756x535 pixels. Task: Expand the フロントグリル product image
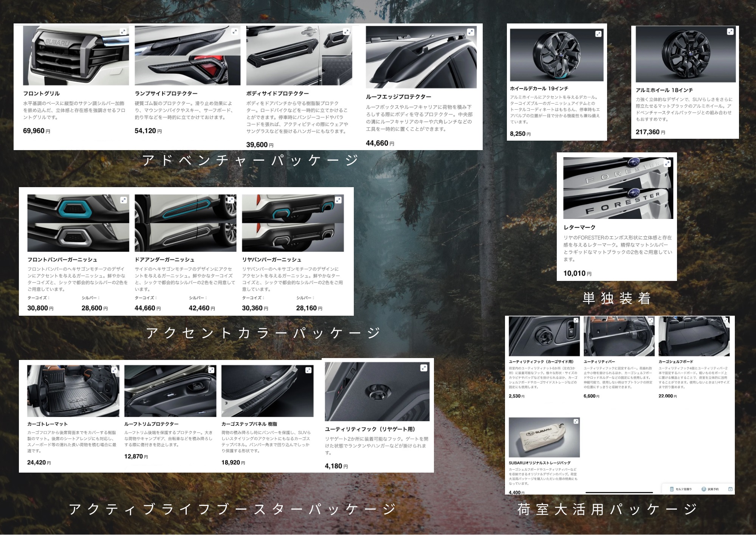(123, 32)
